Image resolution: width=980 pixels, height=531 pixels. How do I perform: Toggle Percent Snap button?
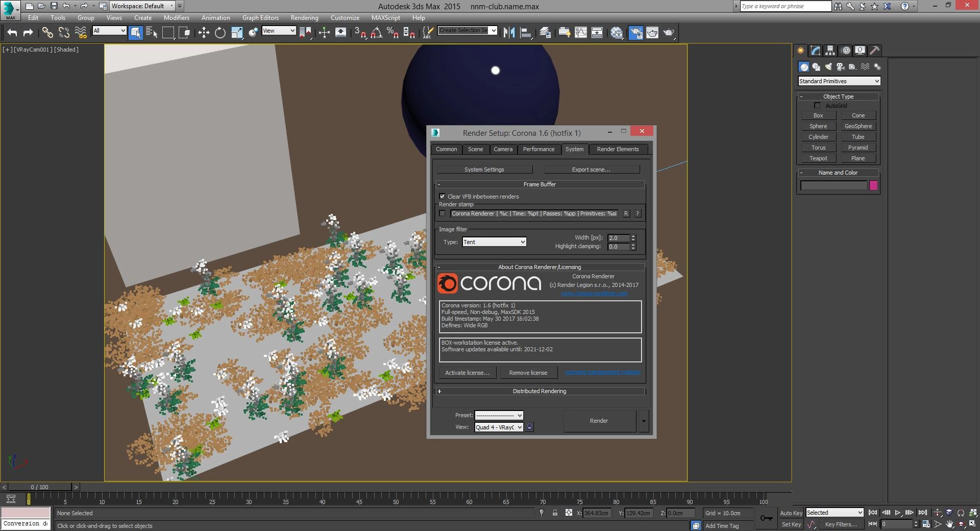coord(393,33)
